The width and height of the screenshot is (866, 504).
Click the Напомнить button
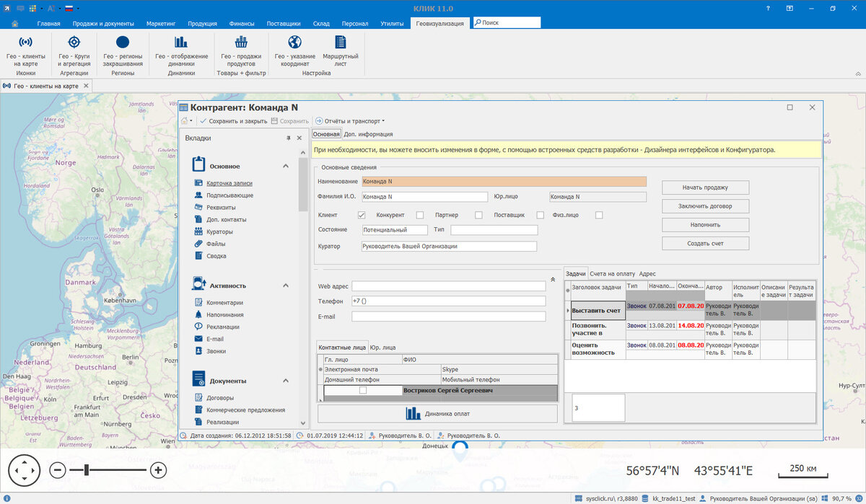[x=705, y=225]
